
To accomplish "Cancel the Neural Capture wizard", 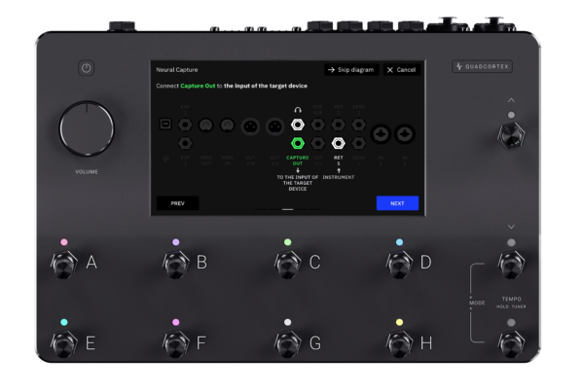I will (400, 70).
